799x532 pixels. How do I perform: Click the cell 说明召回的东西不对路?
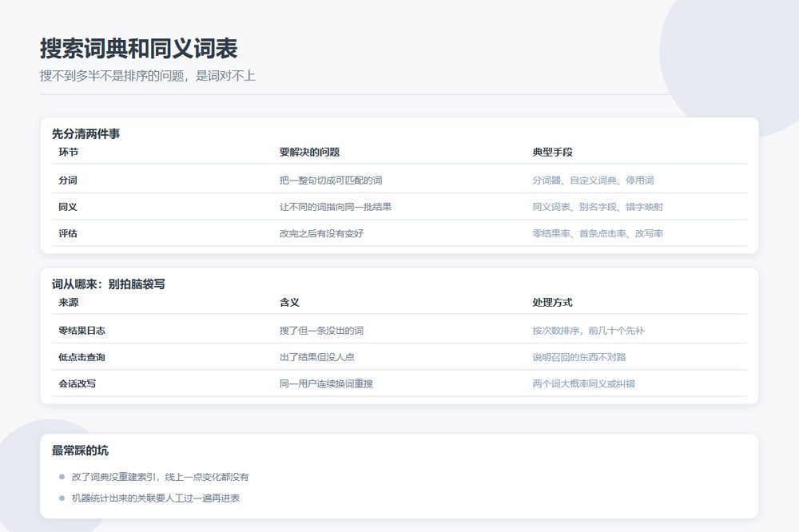coord(579,357)
